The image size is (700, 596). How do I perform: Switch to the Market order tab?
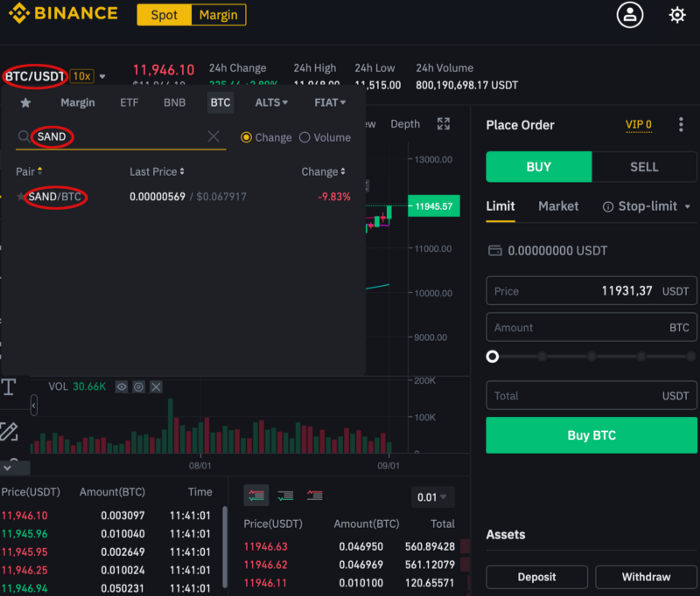point(558,206)
